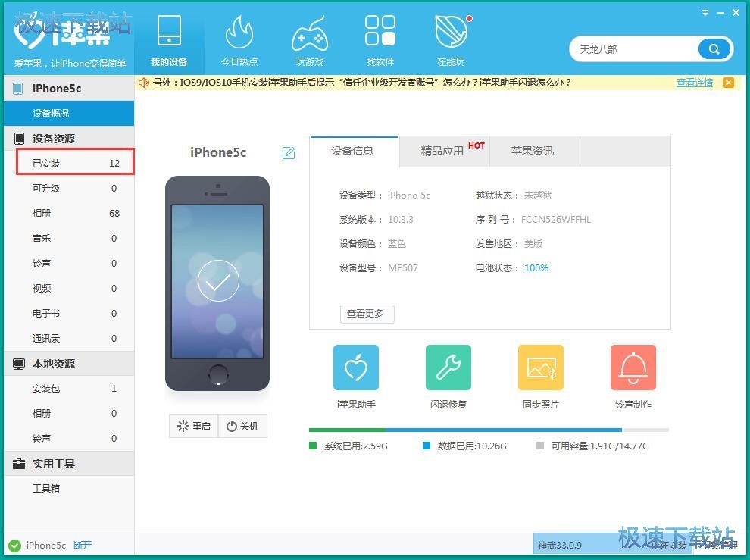Click device model value ME507
The height and width of the screenshot is (560, 750).
pos(403,268)
